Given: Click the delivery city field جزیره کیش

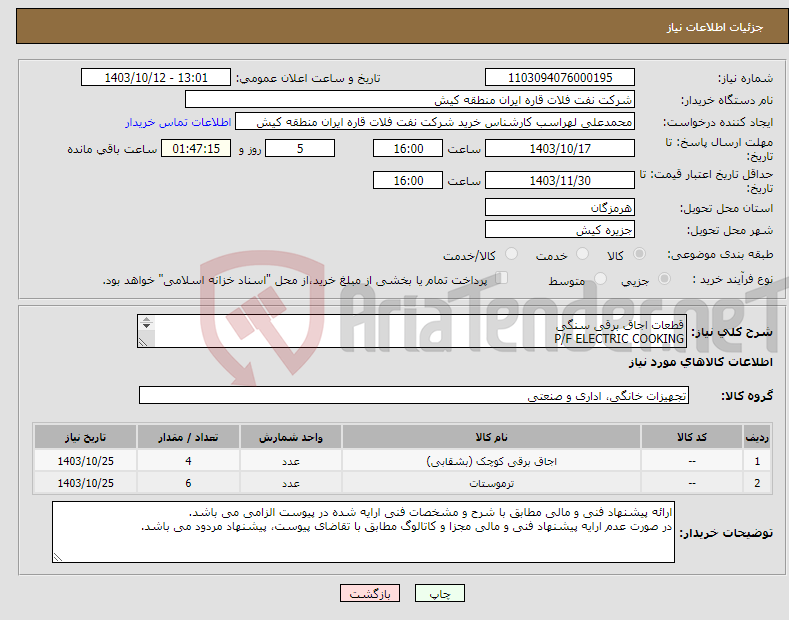Looking at the screenshot, I should point(560,229).
